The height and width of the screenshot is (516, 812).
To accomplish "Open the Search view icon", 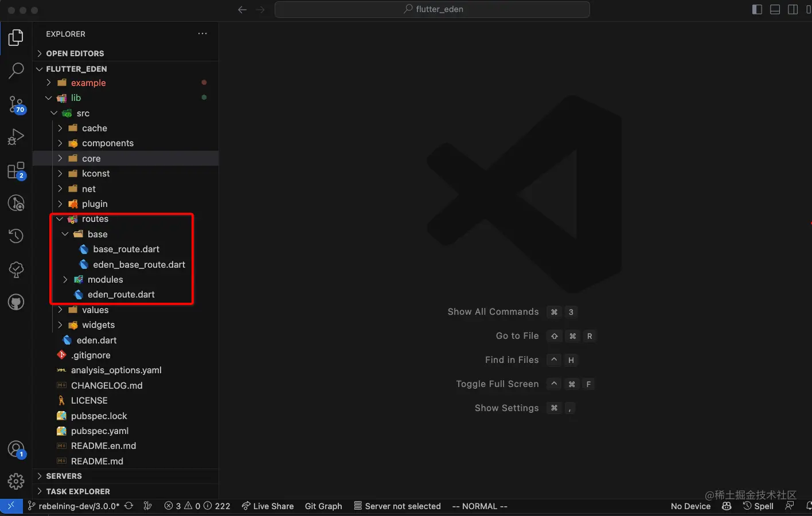I will (16, 71).
